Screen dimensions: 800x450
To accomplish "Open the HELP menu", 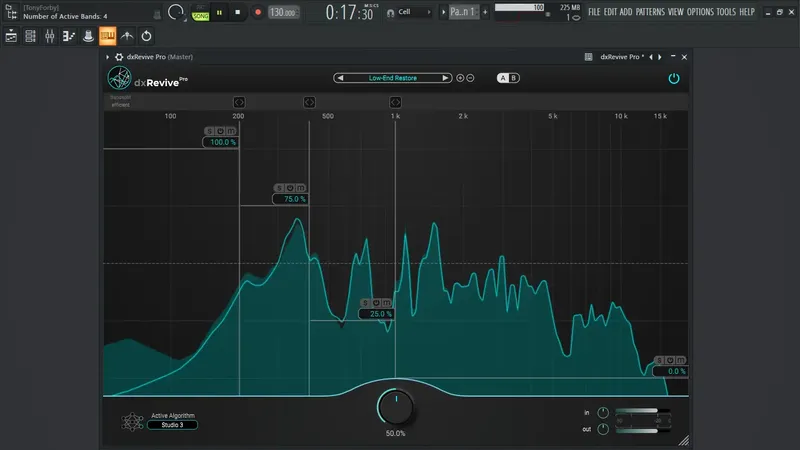I will coord(747,12).
